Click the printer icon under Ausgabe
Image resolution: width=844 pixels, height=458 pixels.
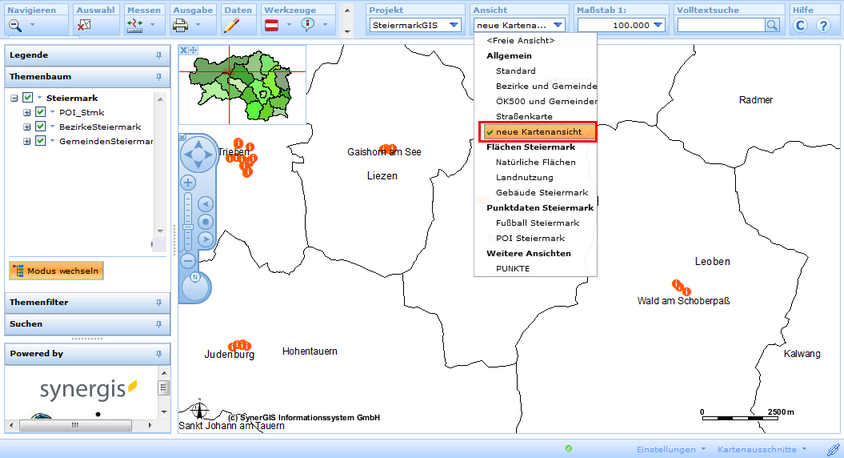point(180,25)
